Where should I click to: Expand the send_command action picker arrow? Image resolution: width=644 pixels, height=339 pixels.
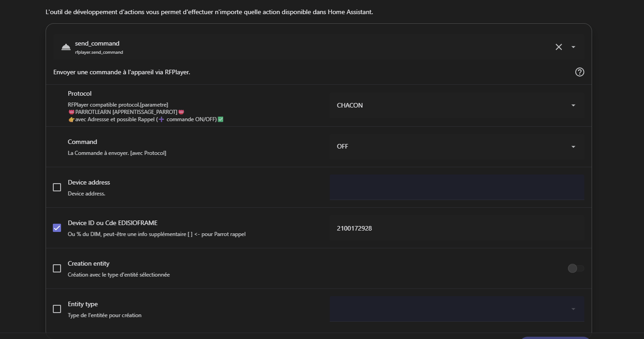[x=573, y=47]
